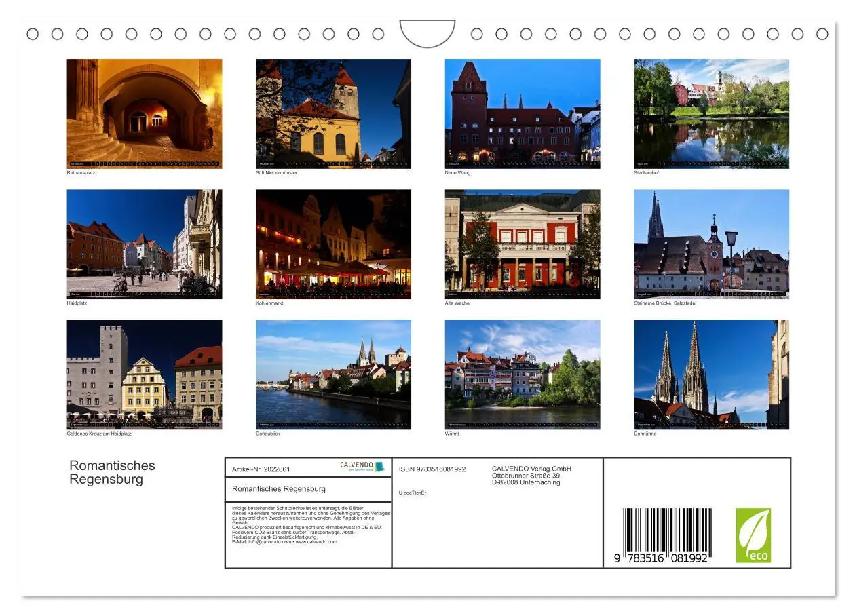Open the Goldenes Kreuz am Haidplatz photo

144,374
